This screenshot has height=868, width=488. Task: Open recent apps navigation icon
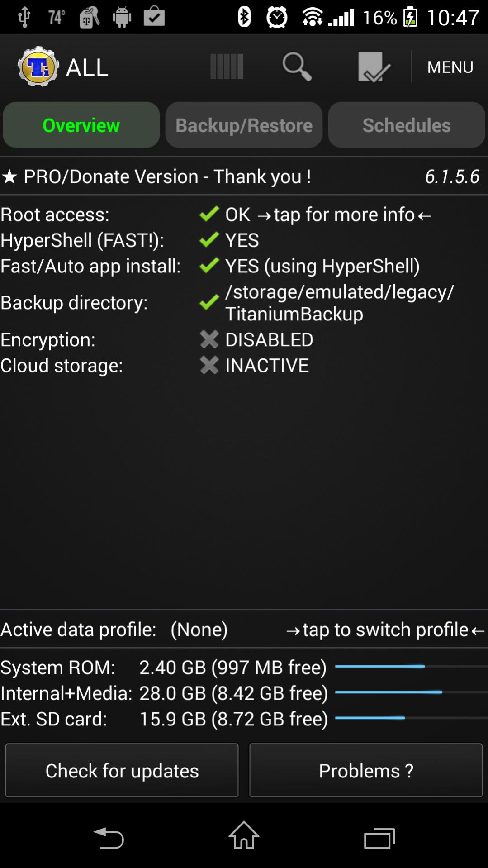379,838
